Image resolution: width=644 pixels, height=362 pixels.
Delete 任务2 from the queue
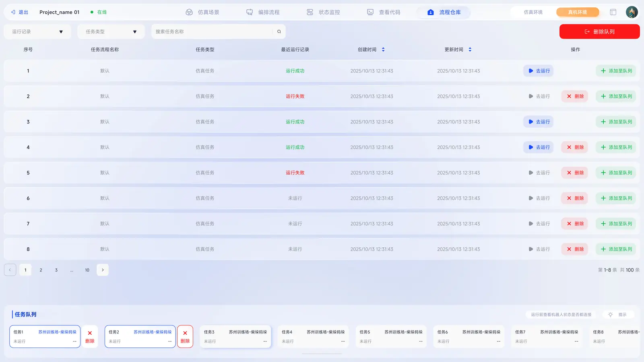tap(185, 337)
